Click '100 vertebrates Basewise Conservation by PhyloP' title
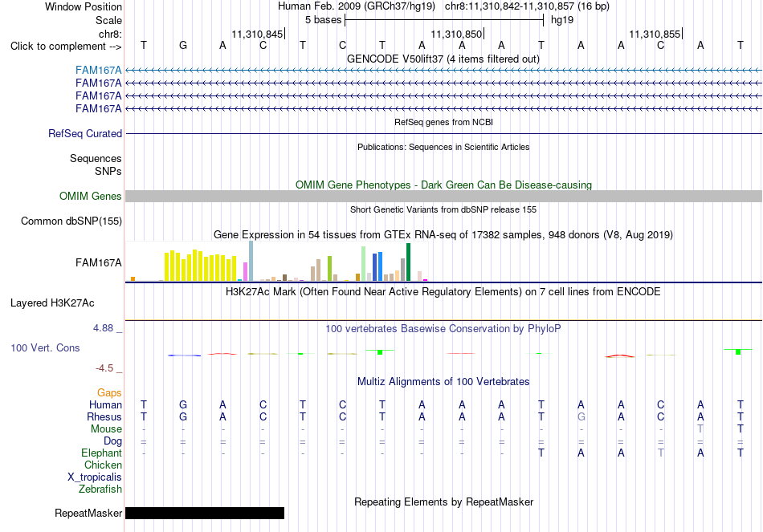This screenshot has width=763, height=532. [x=443, y=329]
